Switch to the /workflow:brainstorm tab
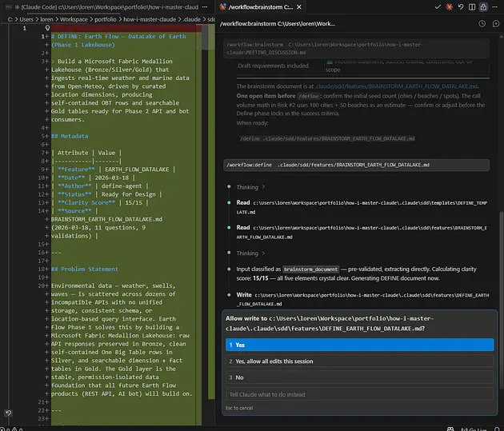 point(260,6)
